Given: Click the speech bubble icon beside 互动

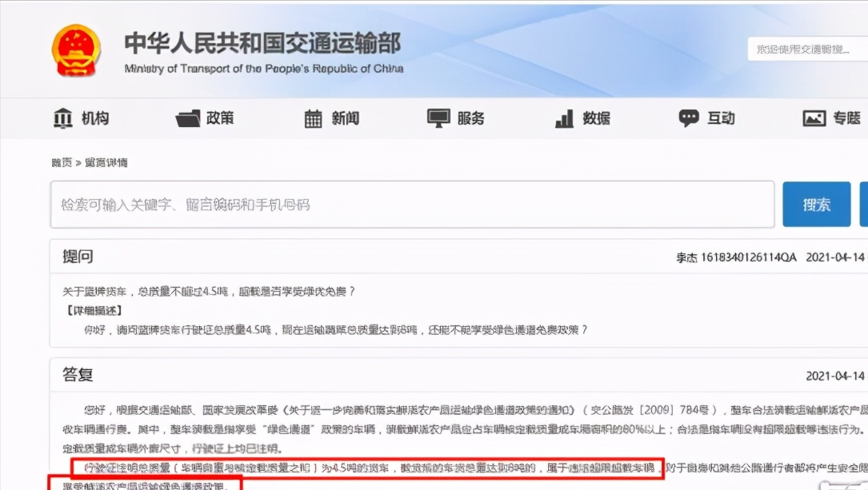Looking at the screenshot, I should tap(689, 118).
